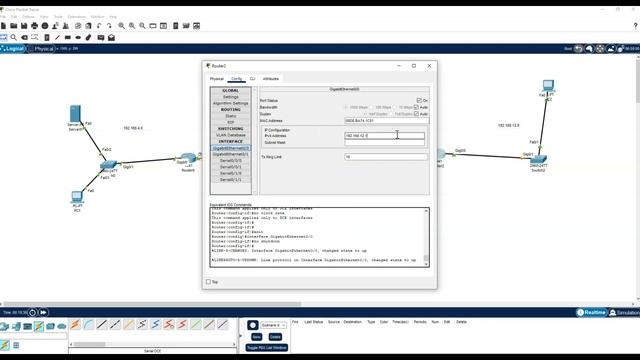Open RIP routing in config sidebar

coord(231,122)
